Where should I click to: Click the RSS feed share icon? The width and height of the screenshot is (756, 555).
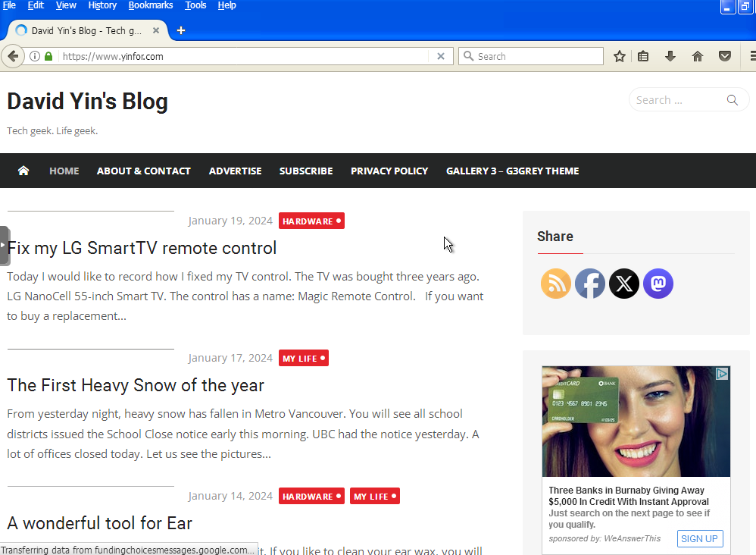coord(555,284)
